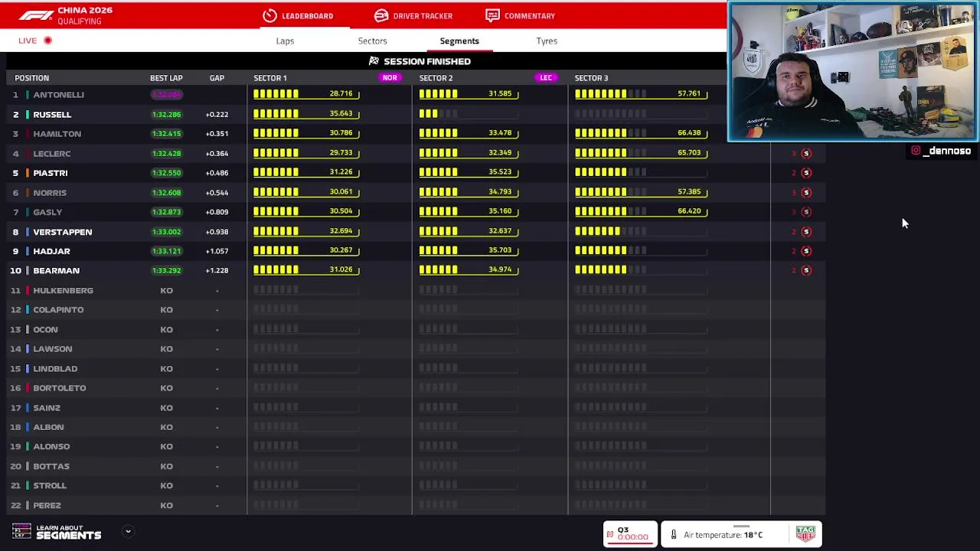Click Verstappen's soft tyre icon

pos(805,231)
